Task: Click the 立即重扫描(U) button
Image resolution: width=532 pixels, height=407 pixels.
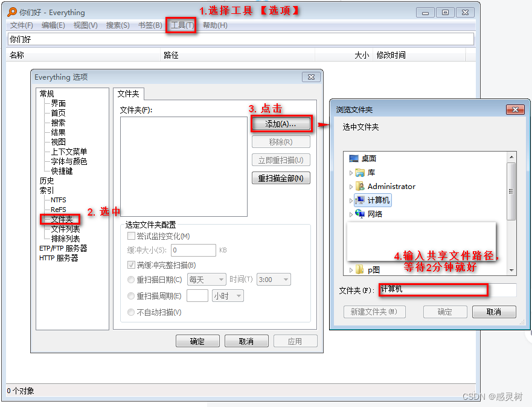Action: coord(281,160)
